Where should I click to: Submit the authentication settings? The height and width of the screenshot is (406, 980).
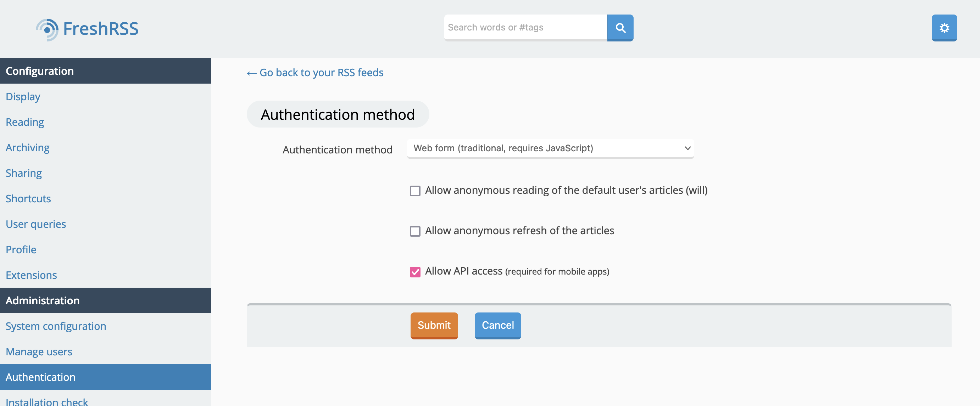tap(434, 326)
